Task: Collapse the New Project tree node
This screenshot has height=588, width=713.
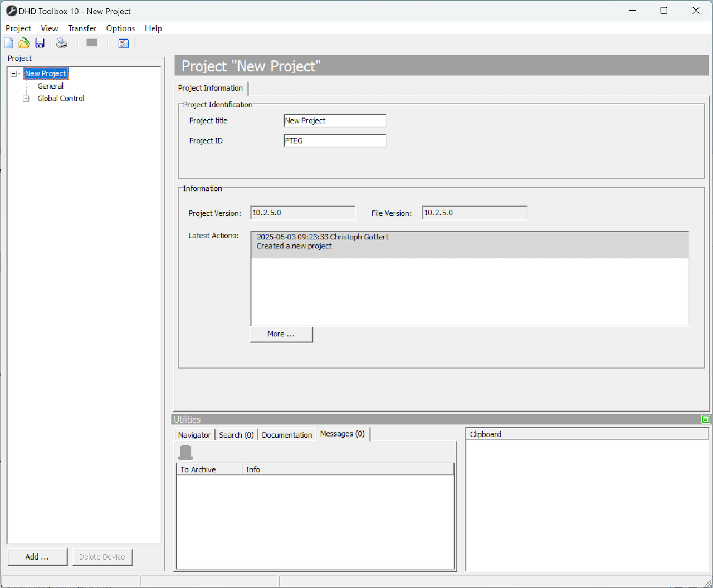Action: point(13,73)
